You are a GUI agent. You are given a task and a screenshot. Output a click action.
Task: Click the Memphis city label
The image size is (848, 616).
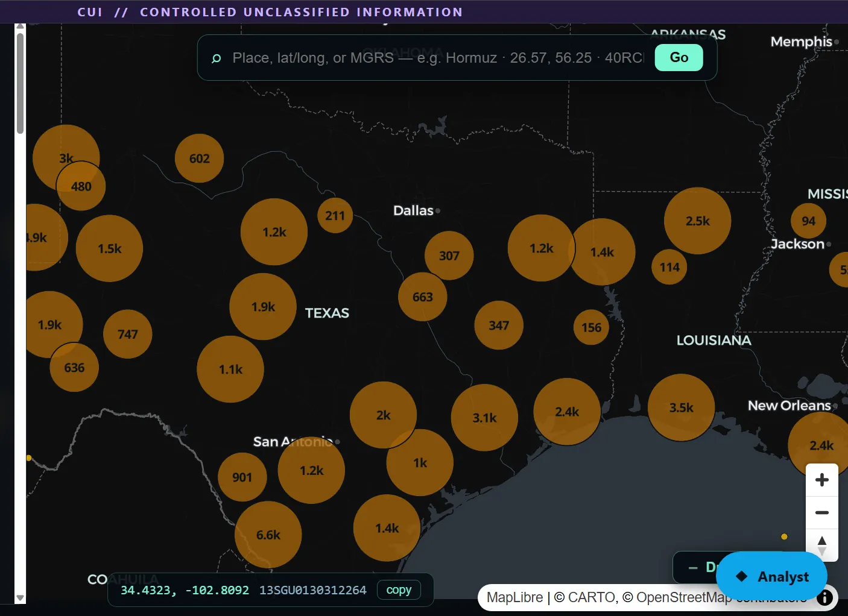(802, 42)
